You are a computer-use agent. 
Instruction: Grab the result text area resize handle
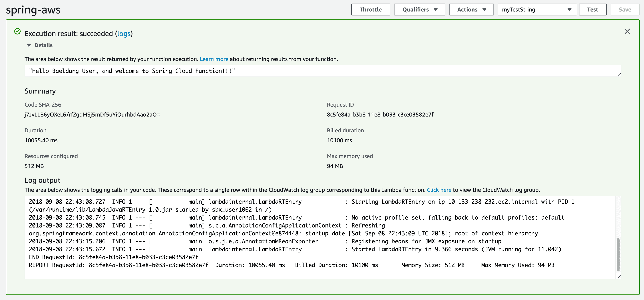pyautogui.click(x=619, y=75)
